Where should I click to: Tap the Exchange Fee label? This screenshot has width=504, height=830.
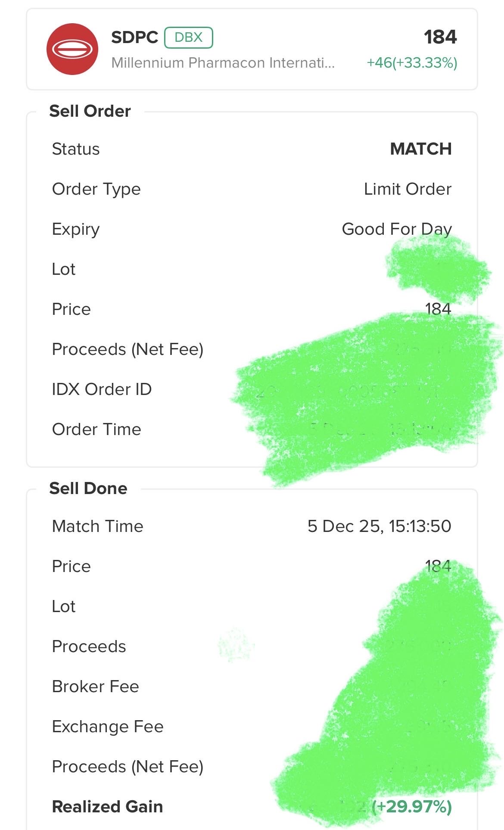pos(108,727)
